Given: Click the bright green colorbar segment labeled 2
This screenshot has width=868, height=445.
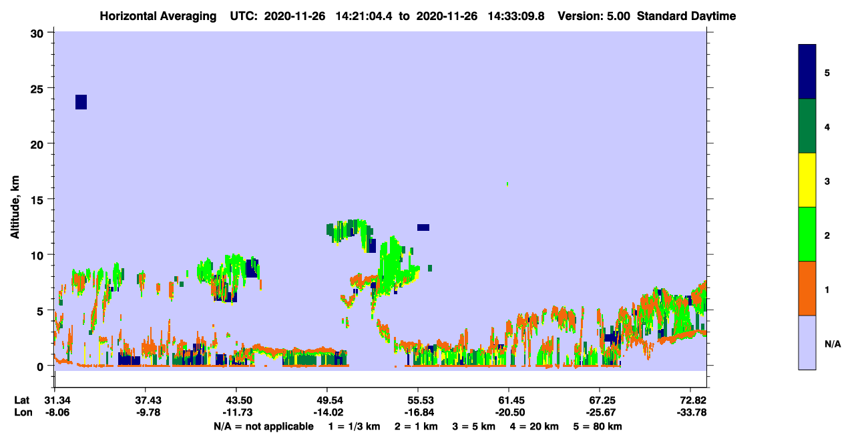Looking at the screenshot, I should click(x=807, y=234).
